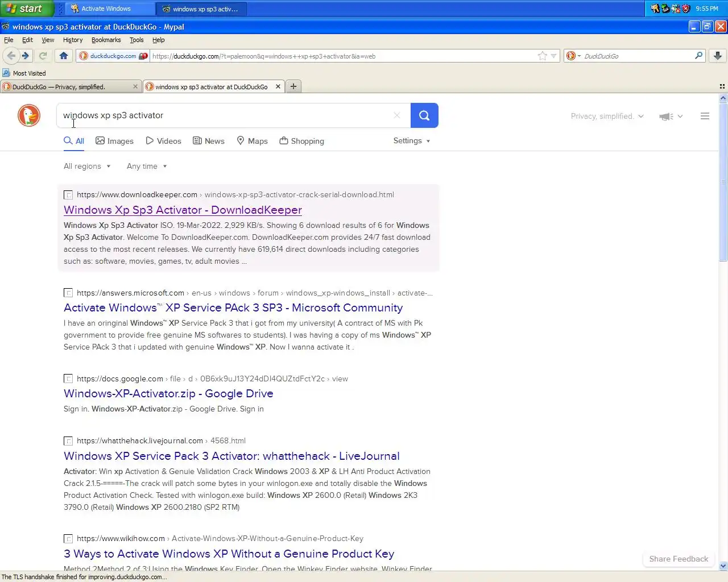Click the Windows Start button
Screen dimensions: 728x582
(27, 9)
